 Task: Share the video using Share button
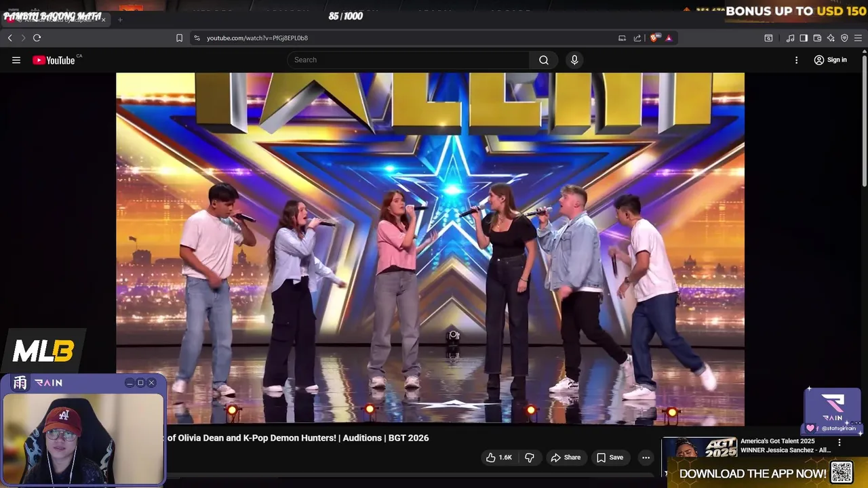pos(566,457)
